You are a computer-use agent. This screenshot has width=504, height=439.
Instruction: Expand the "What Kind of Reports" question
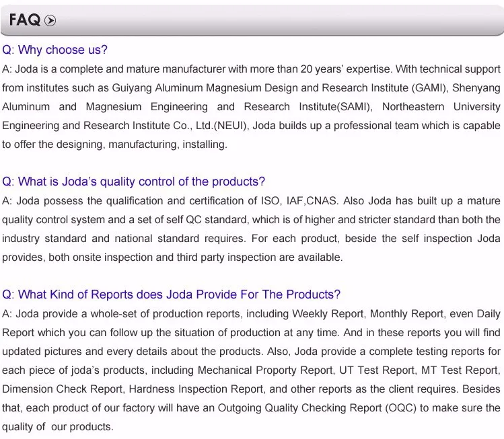(x=171, y=294)
